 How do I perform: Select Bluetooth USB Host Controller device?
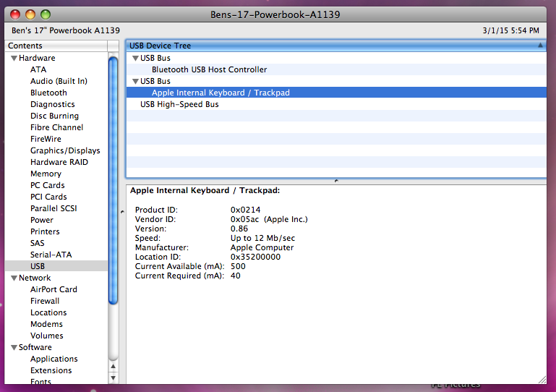pos(336,69)
